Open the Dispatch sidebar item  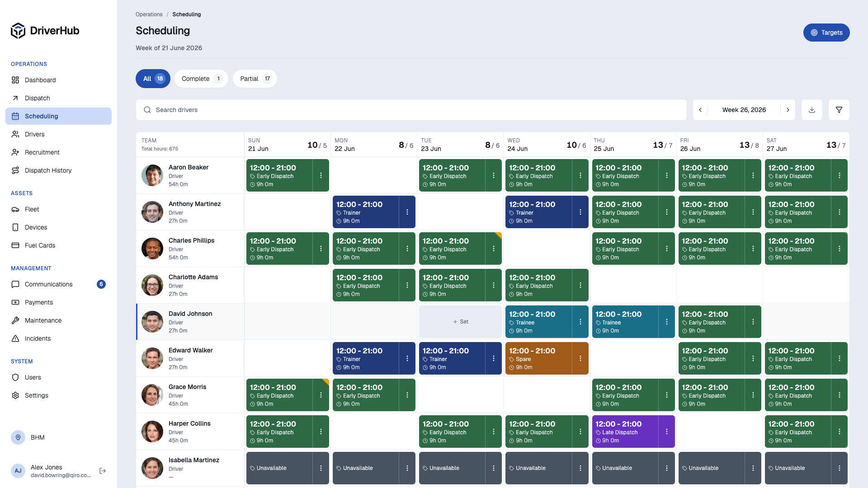point(58,98)
